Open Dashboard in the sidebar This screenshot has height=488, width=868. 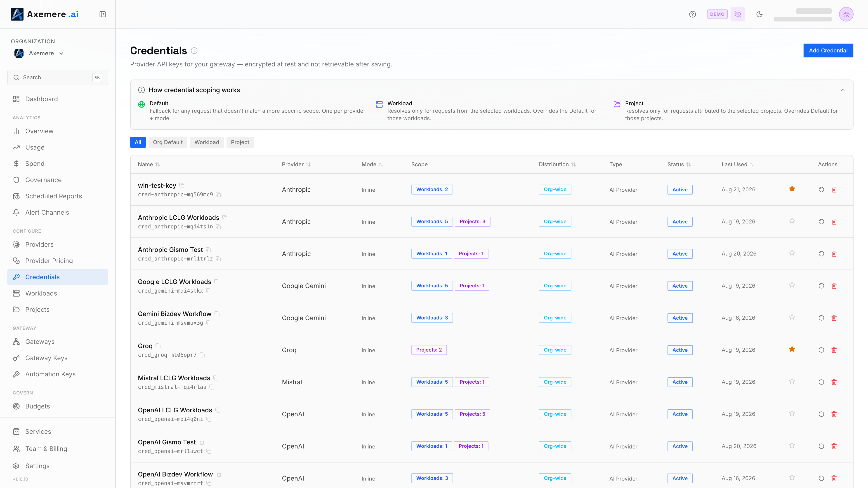pos(58,99)
